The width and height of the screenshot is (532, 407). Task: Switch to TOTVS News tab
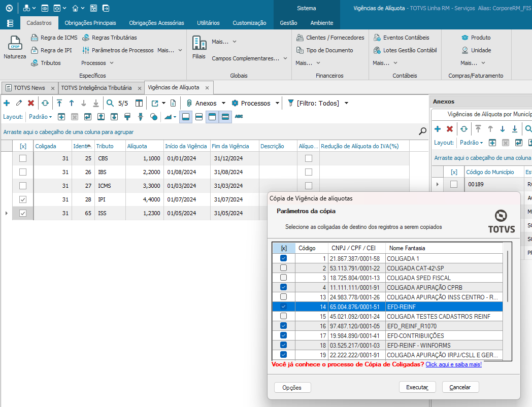click(29, 88)
